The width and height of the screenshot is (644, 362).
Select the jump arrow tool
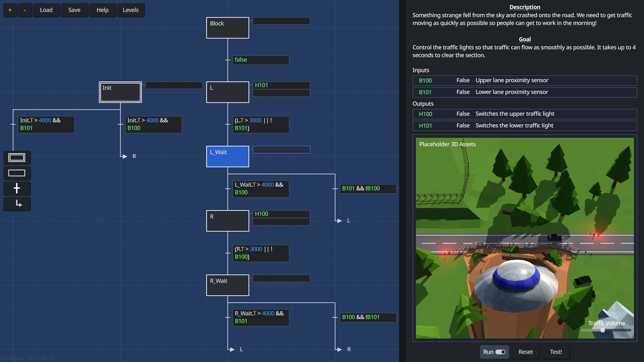[17, 204]
